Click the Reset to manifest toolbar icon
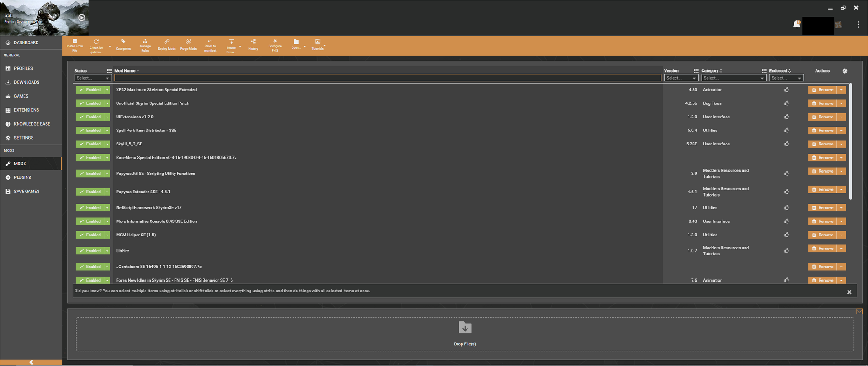Image resolution: width=868 pixels, height=366 pixels. [210, 46]
